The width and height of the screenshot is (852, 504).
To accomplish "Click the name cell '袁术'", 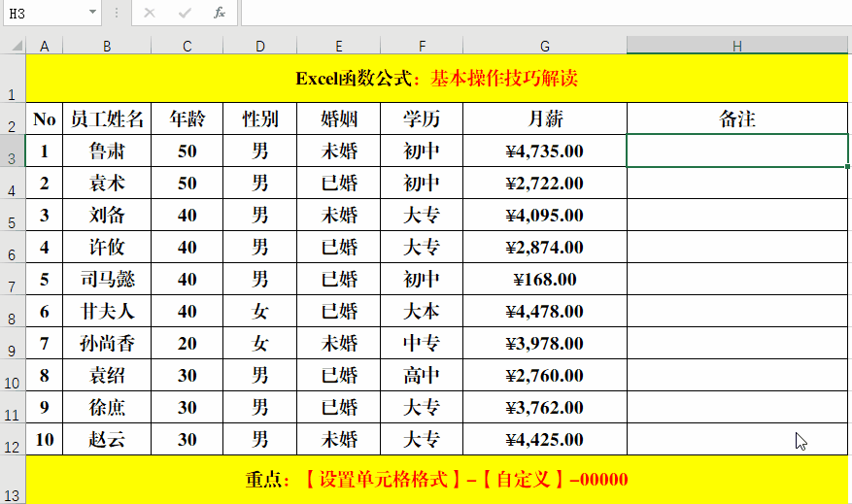I will [x=107, y=183].
